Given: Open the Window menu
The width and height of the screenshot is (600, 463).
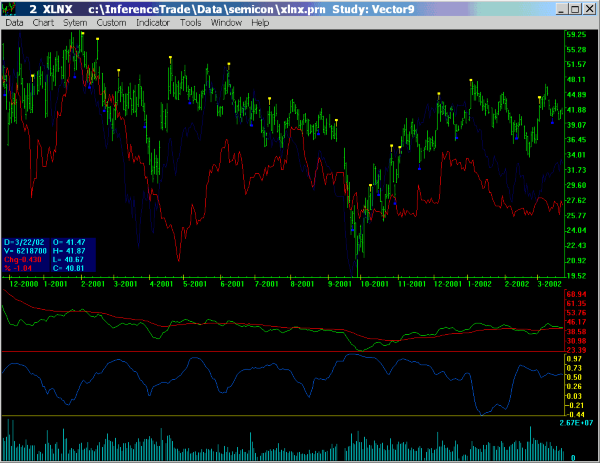Looking at the screenshot, I should click(x=226, y=23).
